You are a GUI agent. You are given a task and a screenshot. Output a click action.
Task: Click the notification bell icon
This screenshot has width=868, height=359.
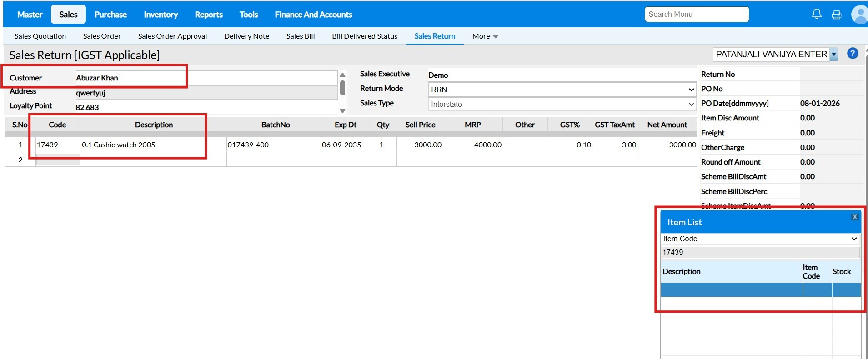(x=817, y=15)
